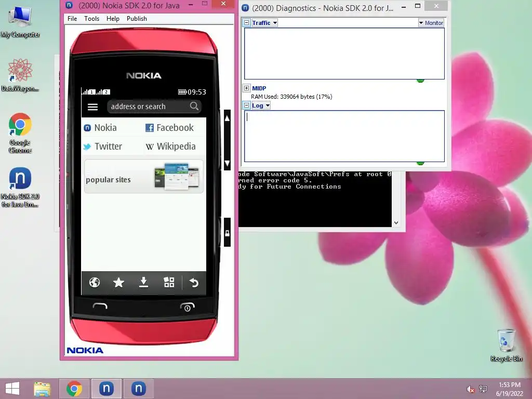
Task: Collapse the Log section
Action: [x=247, y=105]
